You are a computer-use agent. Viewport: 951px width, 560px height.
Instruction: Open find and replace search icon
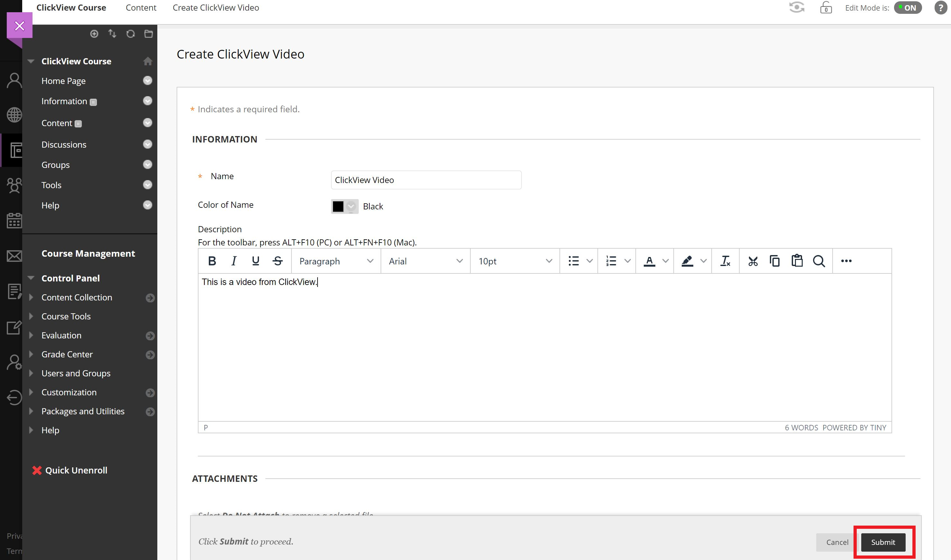pos(818,261)
